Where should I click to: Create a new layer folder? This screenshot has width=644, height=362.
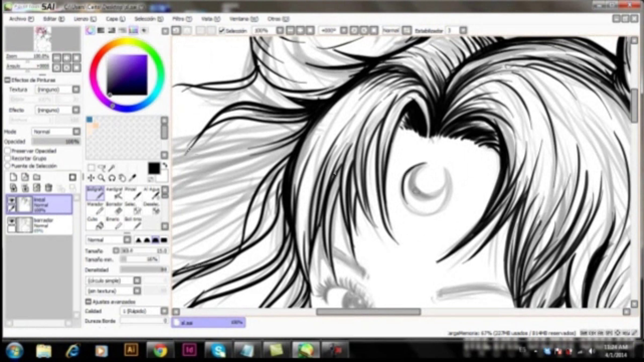37,177
